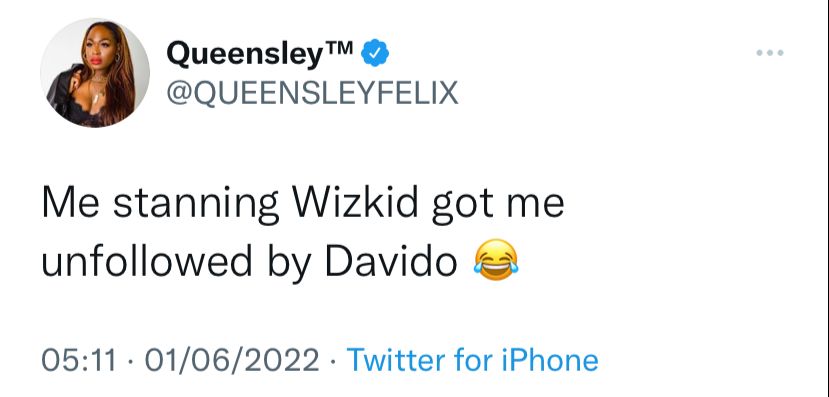Click the word Me starting the tweet
The image size is (829, 397).
[70, 203]
